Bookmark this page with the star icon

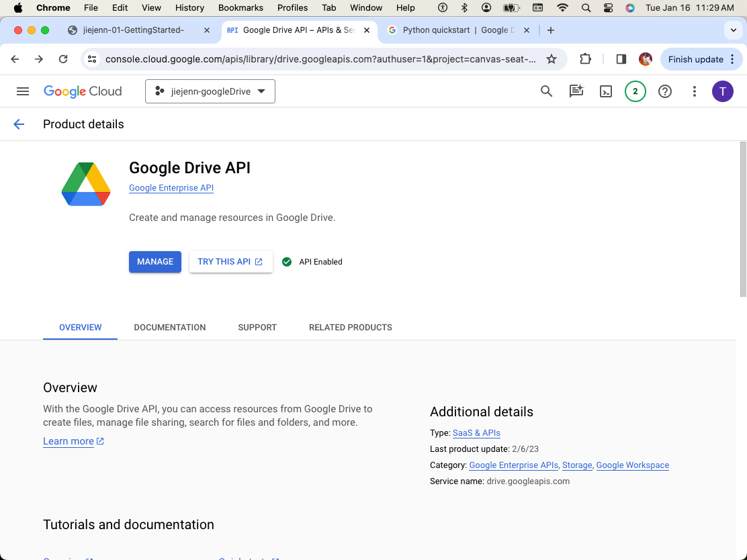[x=552, y=59]
